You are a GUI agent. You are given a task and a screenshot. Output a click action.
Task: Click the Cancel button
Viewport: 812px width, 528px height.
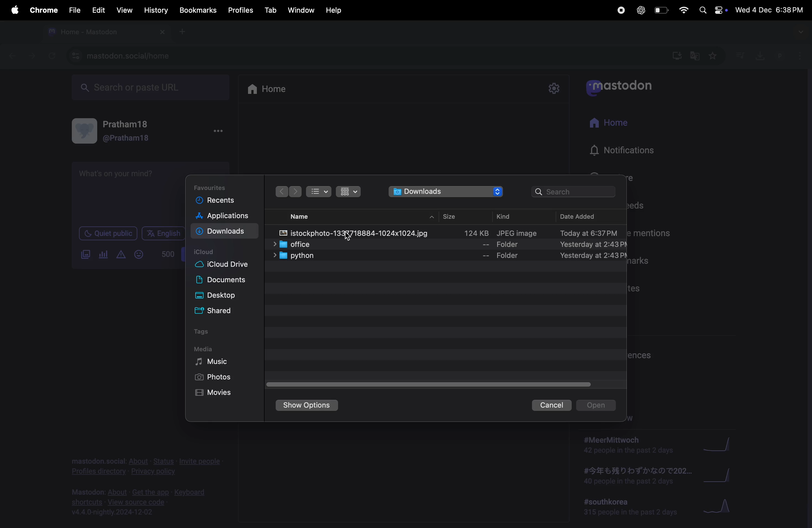pyautogui.click(x=551, y=405)
